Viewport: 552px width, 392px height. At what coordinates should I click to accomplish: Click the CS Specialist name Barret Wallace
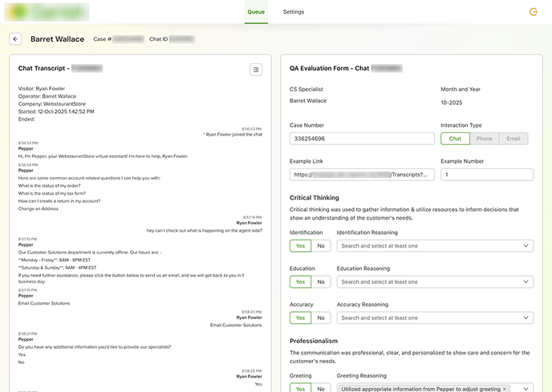click(308, 101)
